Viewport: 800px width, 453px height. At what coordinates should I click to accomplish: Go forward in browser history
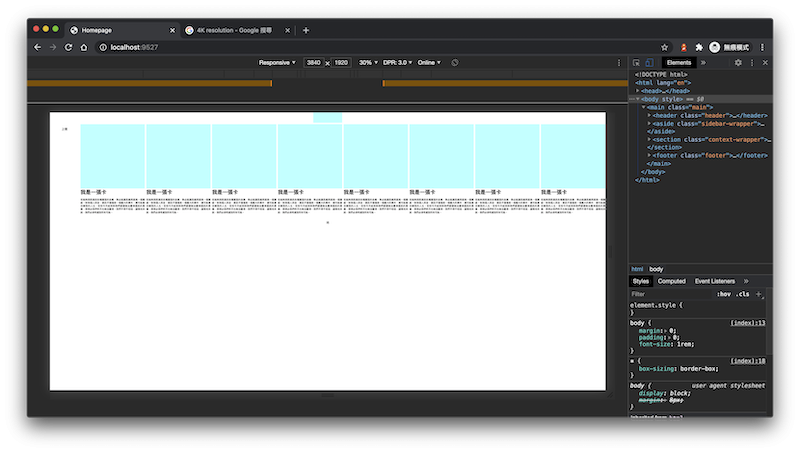[x=53, y=47]
